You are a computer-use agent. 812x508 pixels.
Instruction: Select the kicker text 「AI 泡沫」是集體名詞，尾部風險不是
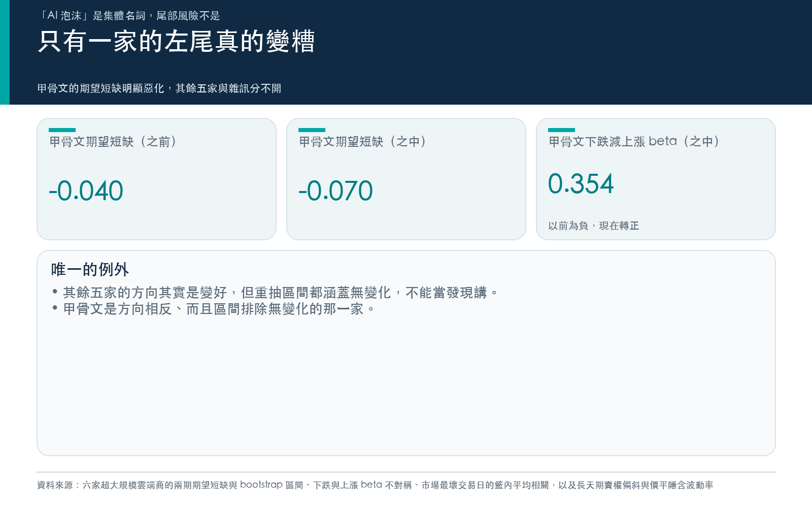129,16
